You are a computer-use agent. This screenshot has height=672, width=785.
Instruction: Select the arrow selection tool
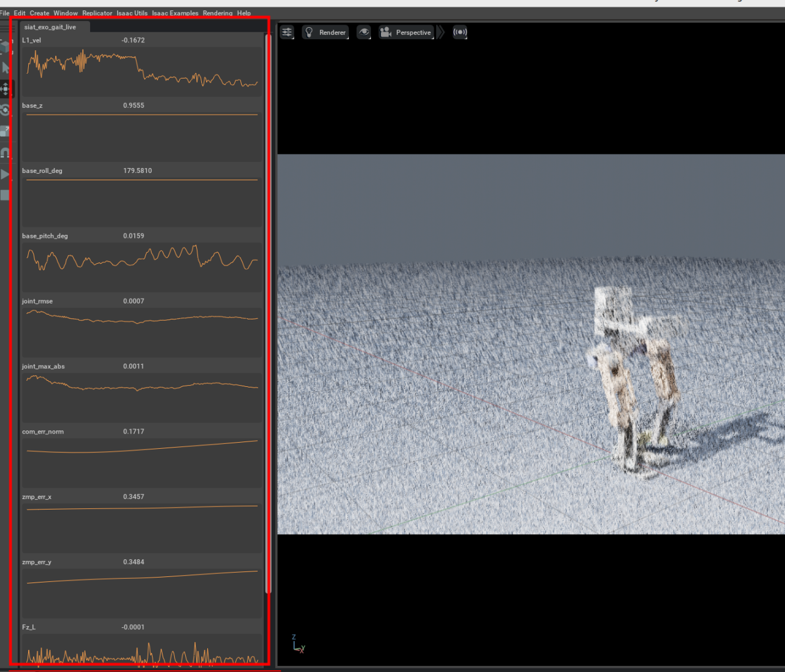5,67
